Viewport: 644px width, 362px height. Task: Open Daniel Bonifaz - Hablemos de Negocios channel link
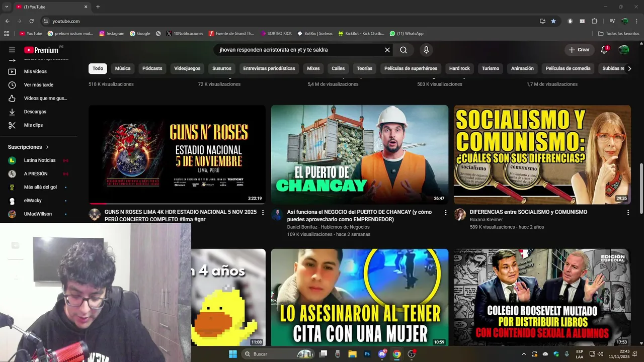pos(328,227)
